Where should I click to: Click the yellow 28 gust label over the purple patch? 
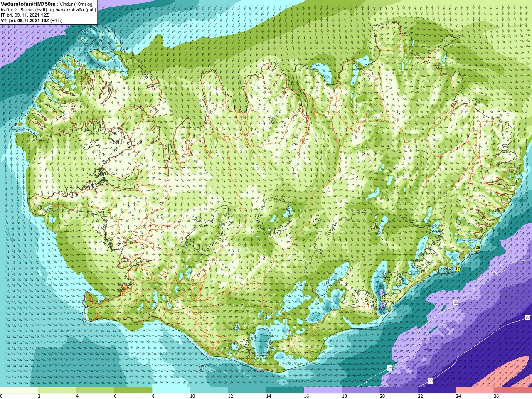pyautogui.click(x=384, y=298)
